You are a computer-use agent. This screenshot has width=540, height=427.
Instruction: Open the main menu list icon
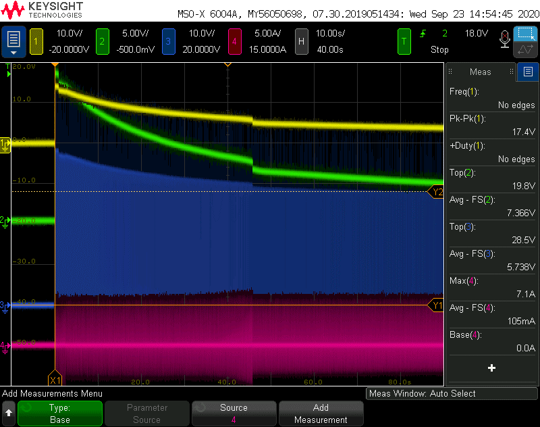pos(13,42)
